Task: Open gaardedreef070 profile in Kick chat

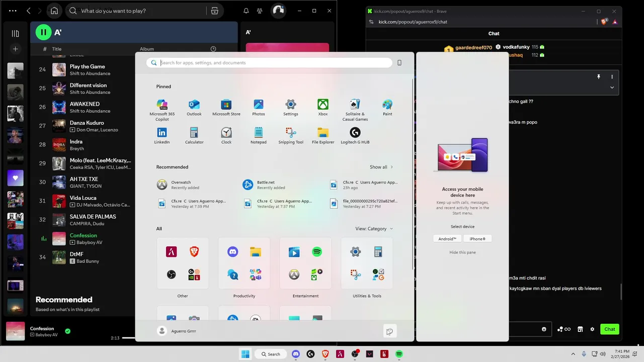Action: click(473, 47)
